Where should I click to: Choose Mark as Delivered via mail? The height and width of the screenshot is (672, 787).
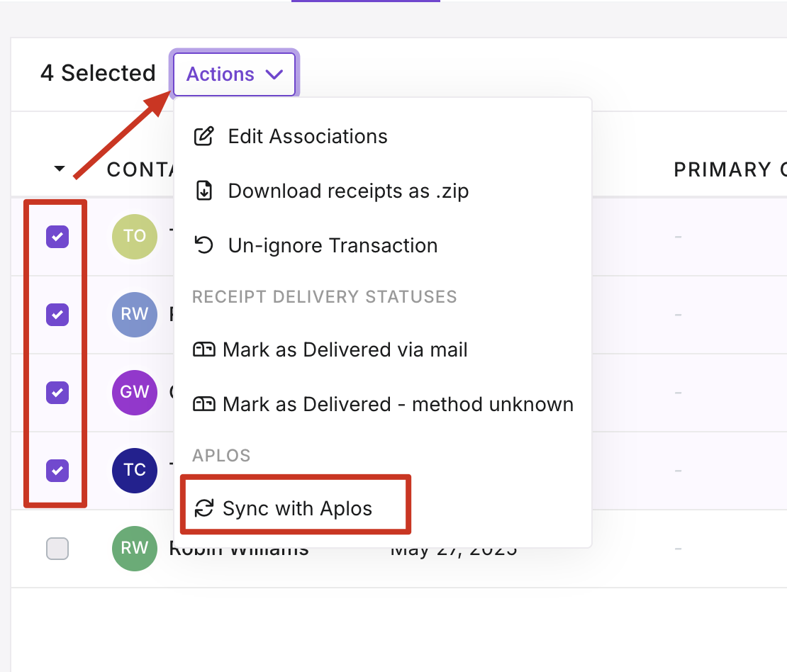(x=345, y=349)
